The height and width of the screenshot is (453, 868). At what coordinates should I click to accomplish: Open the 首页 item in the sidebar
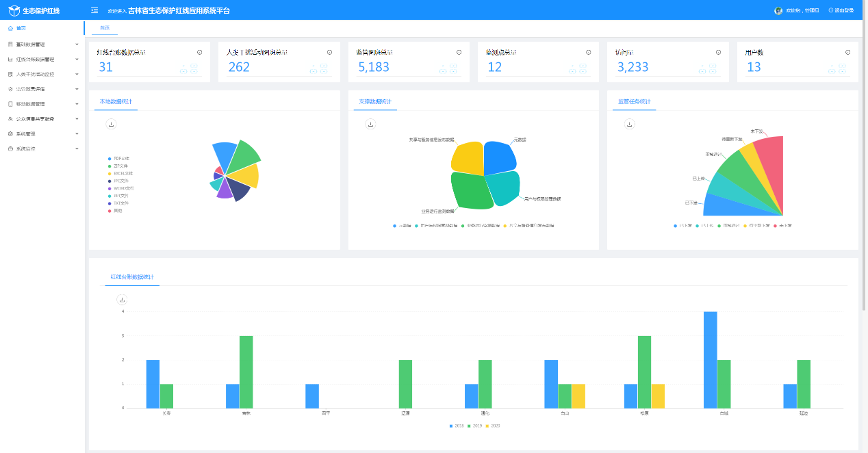22,28
